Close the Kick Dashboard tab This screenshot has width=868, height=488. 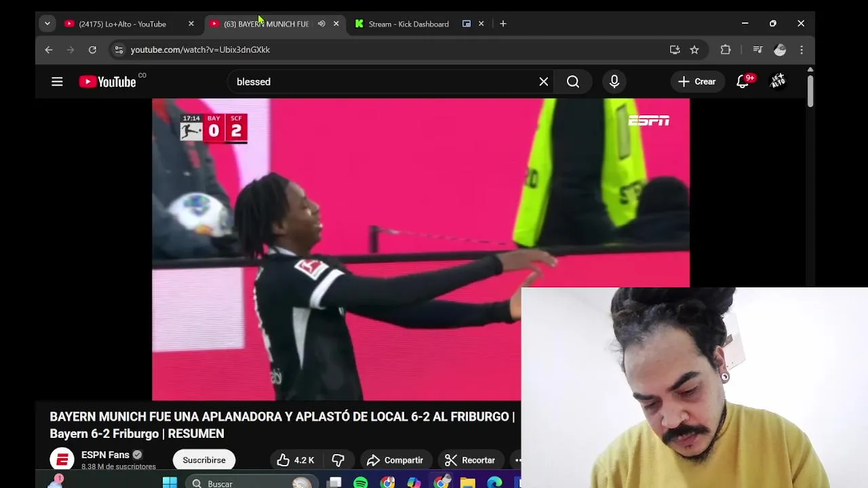coord(481,24)
